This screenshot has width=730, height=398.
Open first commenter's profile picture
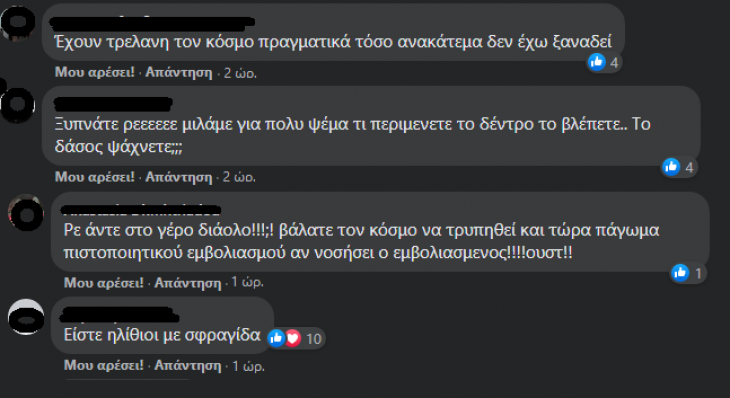click(x=18, y=23)
